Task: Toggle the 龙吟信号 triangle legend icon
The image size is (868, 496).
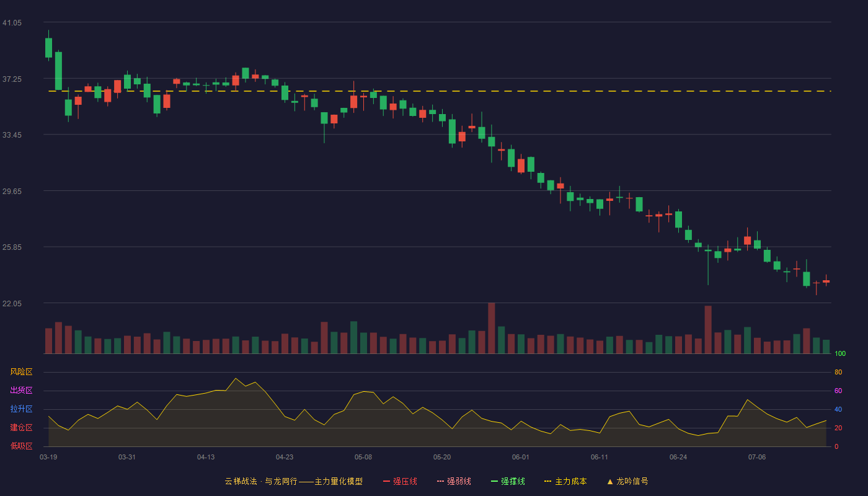Action: pyautogui.click(x=609, y=481)
